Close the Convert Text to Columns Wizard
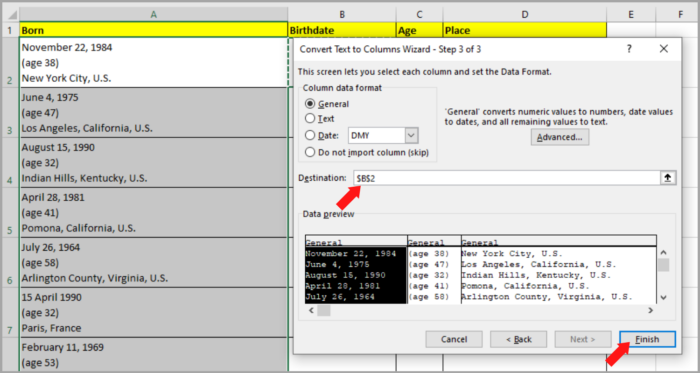The width and height of the screenshot is (700, 373). (664, 49)
